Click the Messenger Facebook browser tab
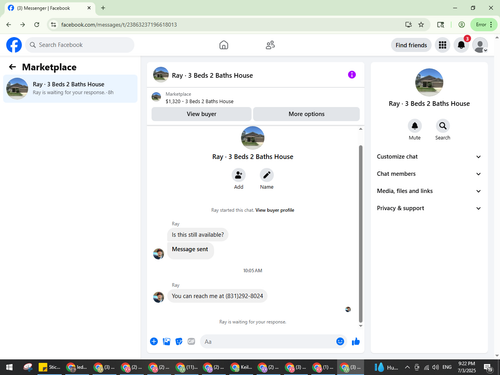The height and width of the screenshot is (375, 500). 49,8
